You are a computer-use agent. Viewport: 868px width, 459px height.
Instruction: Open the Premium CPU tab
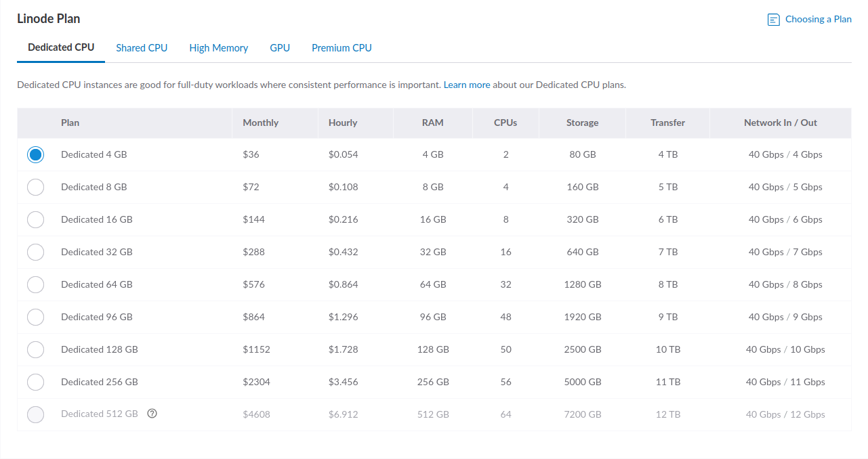342,48
